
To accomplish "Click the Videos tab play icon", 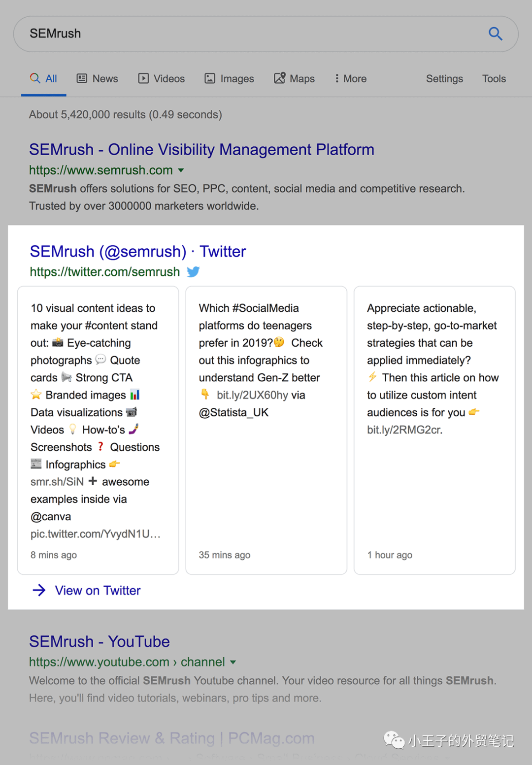I will coord(143,78).
